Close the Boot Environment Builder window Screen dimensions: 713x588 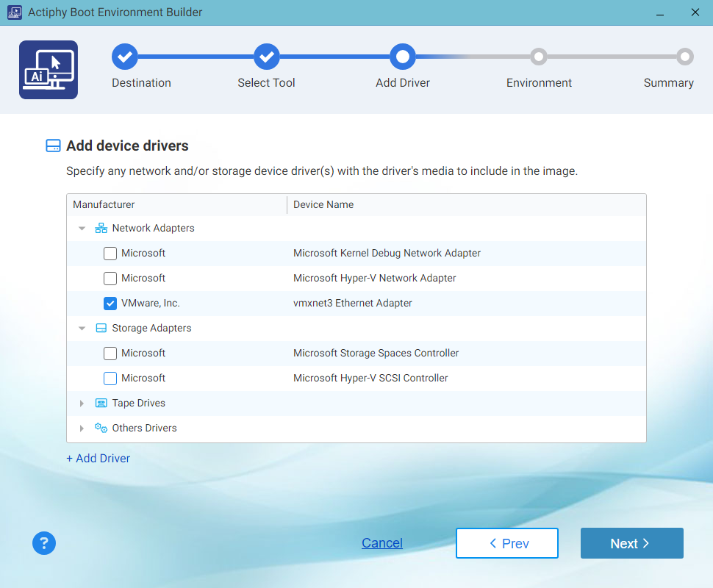click(695, 12)
